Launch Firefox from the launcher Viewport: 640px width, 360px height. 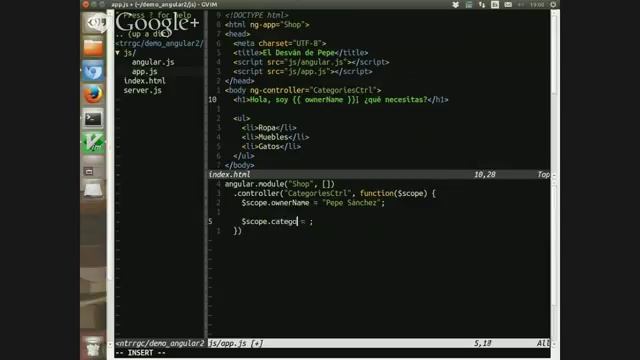(93, 95)
